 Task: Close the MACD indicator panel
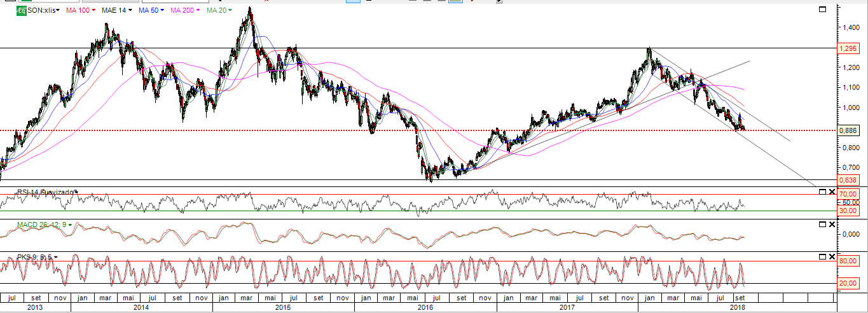pyautogui.click(x=832, y=225)
